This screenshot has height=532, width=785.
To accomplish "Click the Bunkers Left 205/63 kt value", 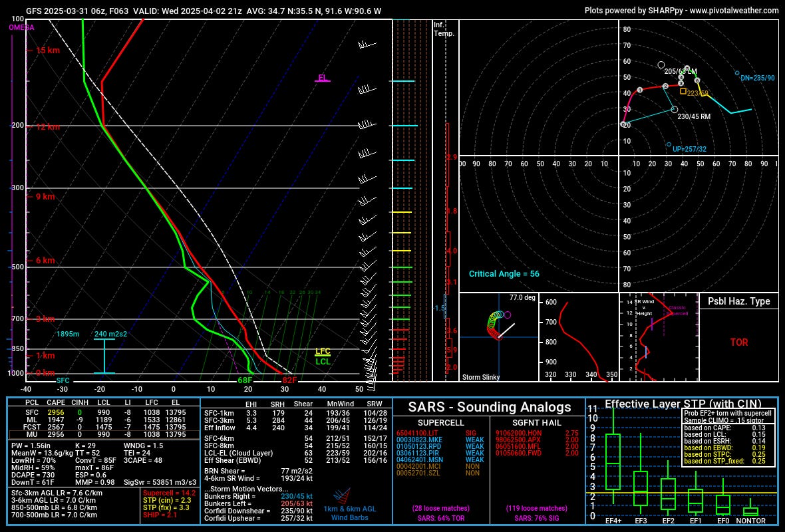I will coord(297,503).
